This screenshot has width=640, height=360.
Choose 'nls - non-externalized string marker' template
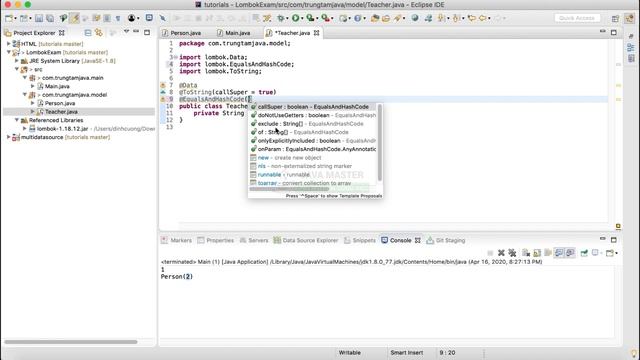click(x=313, y=167)
